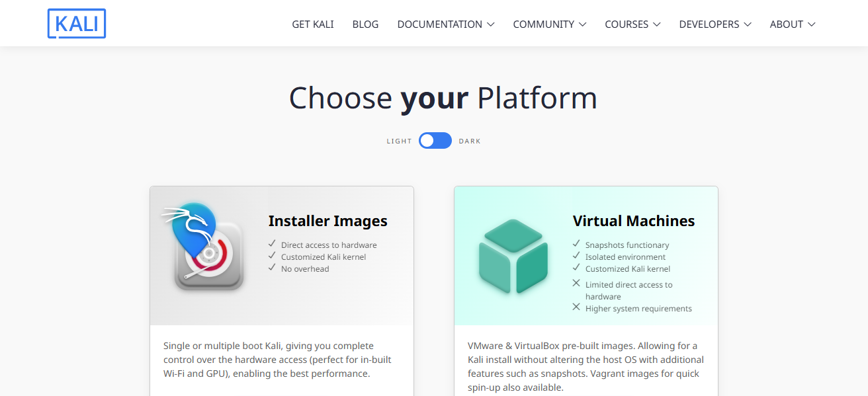Click the 'Direct access to hardware' text
This screenshot has width=868, height=396.
point(329,245)
